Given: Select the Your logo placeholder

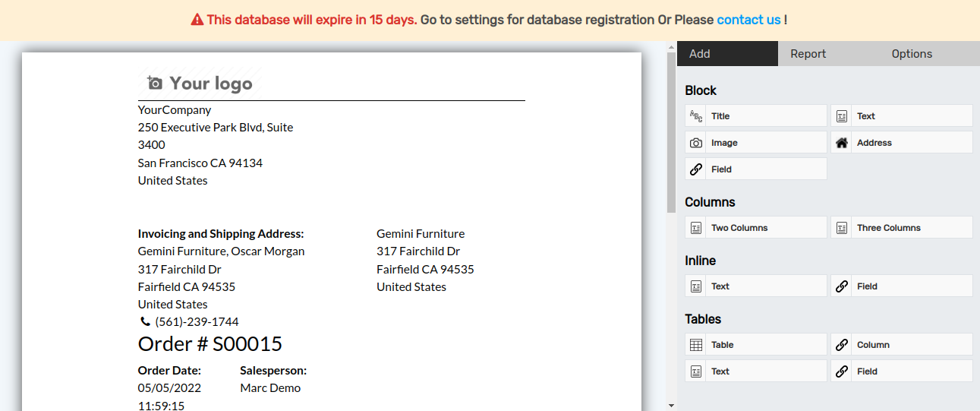Looking at the screenshot, I should [x=200, y=83].
